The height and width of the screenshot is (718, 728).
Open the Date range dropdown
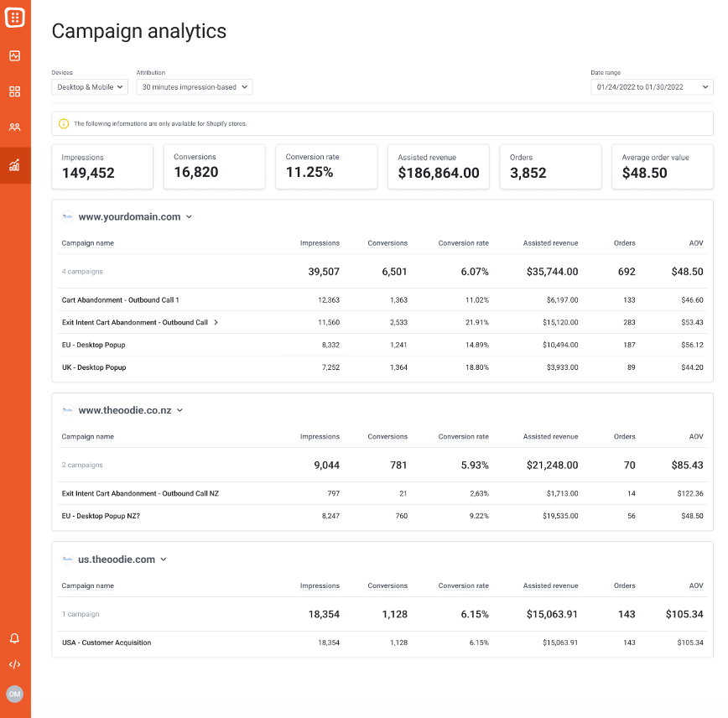tap(652, 87)
